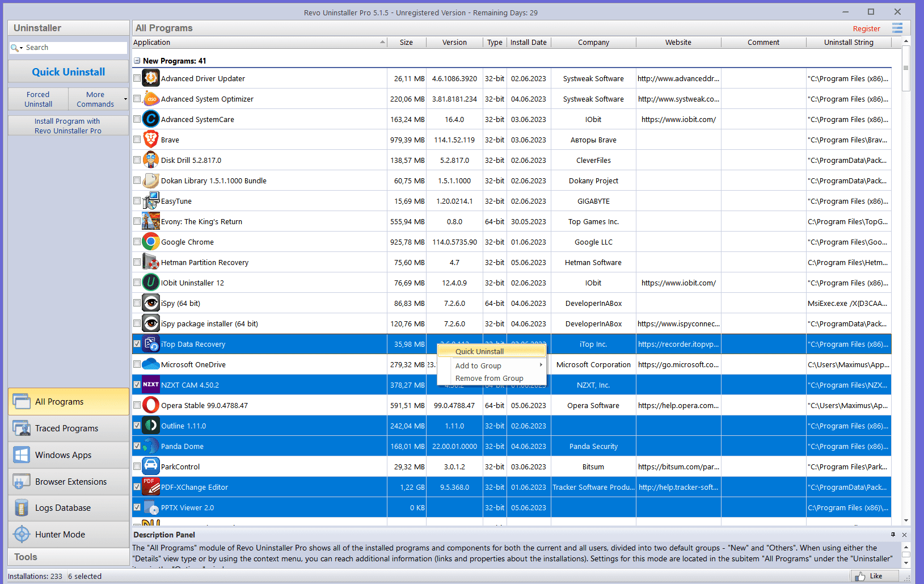Click the Hunter Mode crosshair icon

(x=22, y=534)
